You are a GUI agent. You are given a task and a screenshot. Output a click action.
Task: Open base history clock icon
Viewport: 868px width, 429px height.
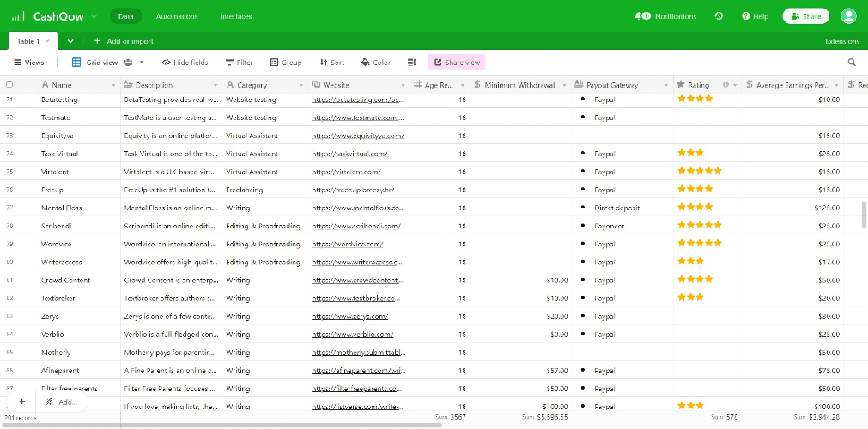(719, 16)
